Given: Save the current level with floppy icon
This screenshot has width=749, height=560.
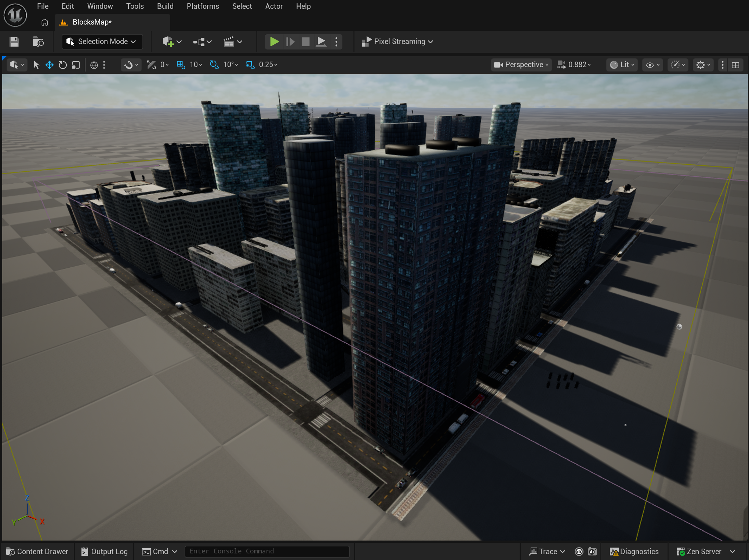Looking at the screenshot, I should (14, 42).
